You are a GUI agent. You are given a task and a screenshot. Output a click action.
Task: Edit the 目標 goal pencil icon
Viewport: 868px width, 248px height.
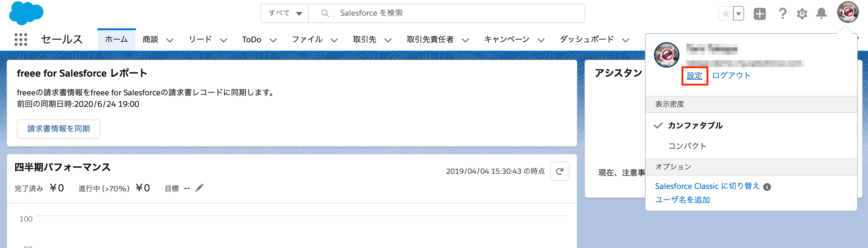199,187
